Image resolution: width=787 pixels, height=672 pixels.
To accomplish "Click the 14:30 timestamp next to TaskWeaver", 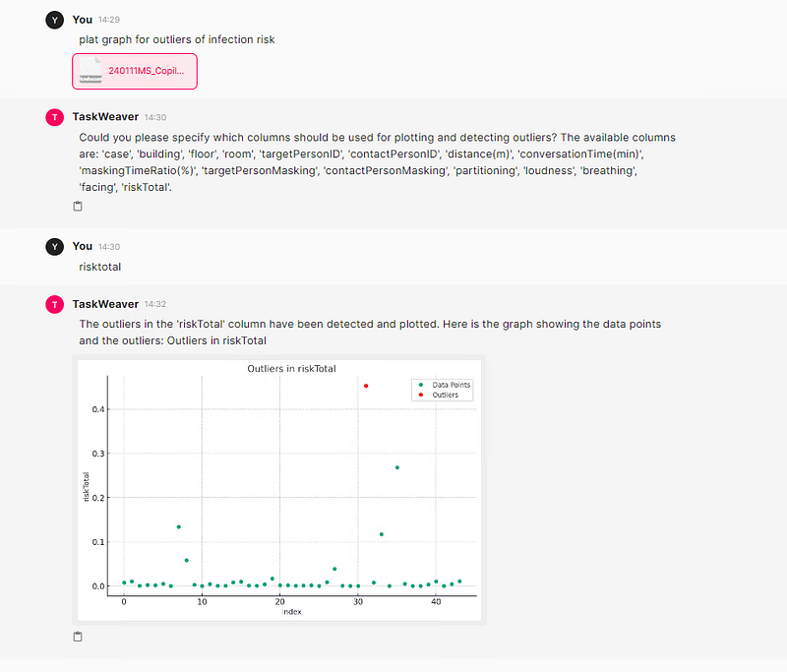I will click(x=155, y=117).
